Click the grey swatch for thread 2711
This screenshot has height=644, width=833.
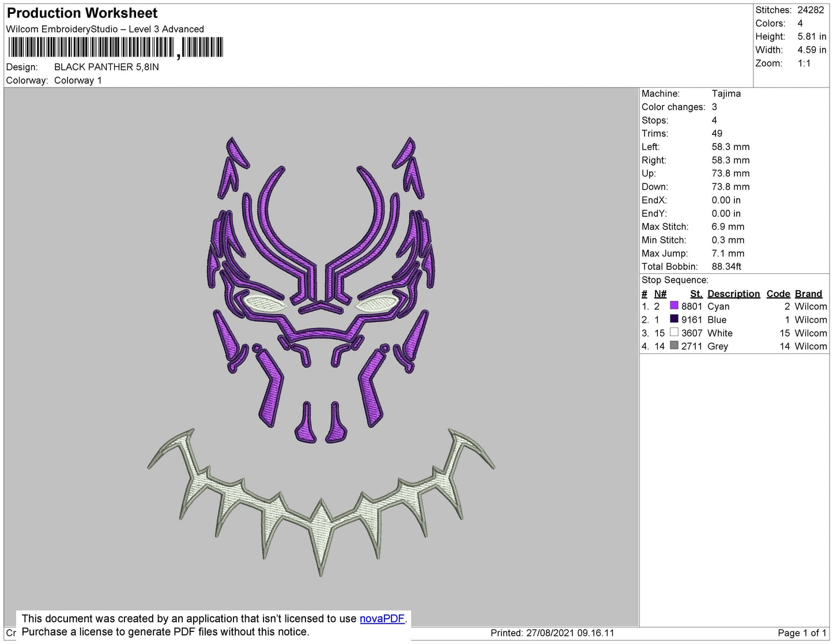click(x=674, y=345)
